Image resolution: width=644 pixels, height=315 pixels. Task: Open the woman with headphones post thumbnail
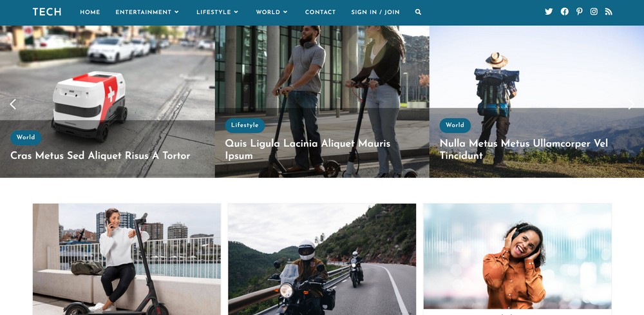518,256
